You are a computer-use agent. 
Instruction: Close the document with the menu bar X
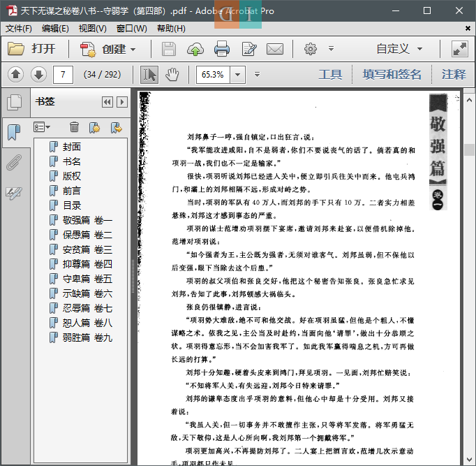point(468,28)
